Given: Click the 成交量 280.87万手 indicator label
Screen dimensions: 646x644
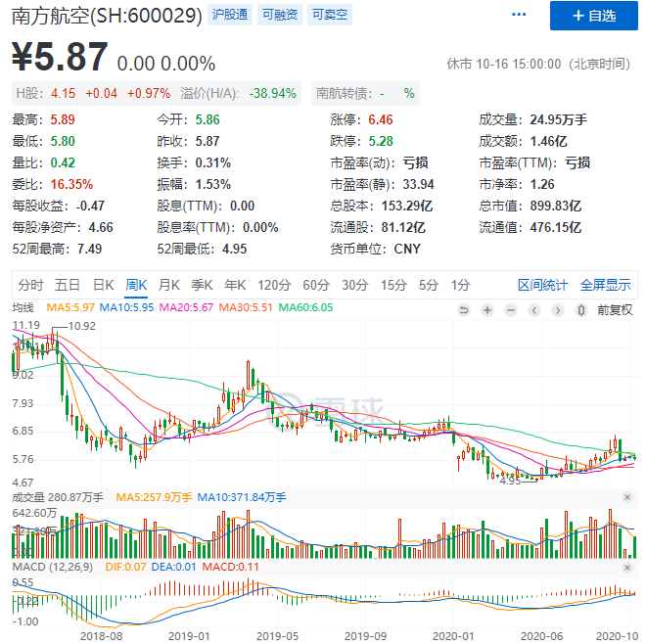Looking at the screenshot, I should [58, 497].
